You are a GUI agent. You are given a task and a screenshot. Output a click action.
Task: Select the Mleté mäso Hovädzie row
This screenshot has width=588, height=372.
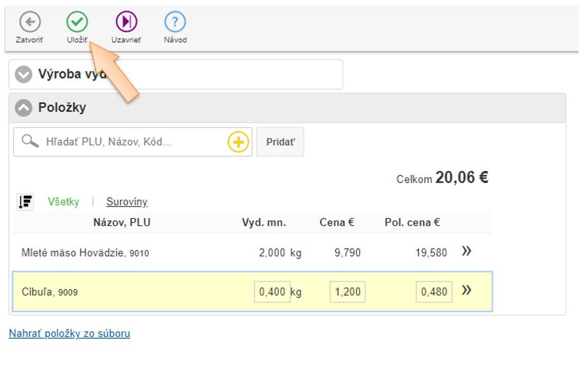tap(85, 253)
